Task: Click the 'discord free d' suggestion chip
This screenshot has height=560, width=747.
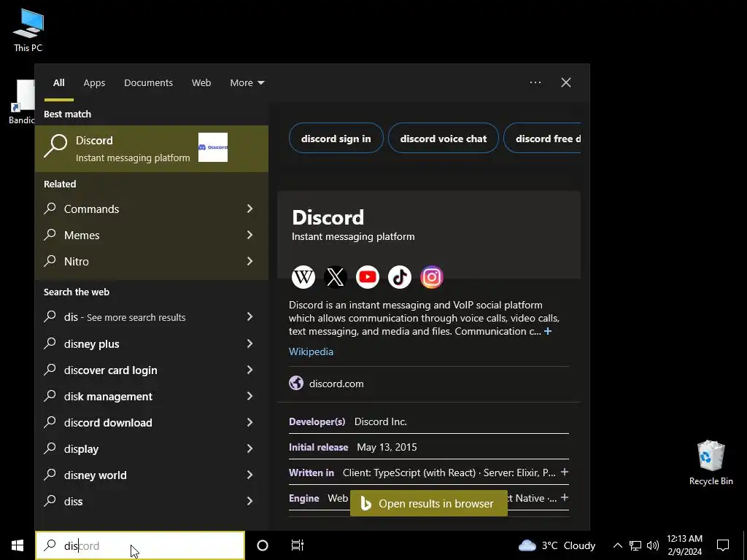Action: 542,139
